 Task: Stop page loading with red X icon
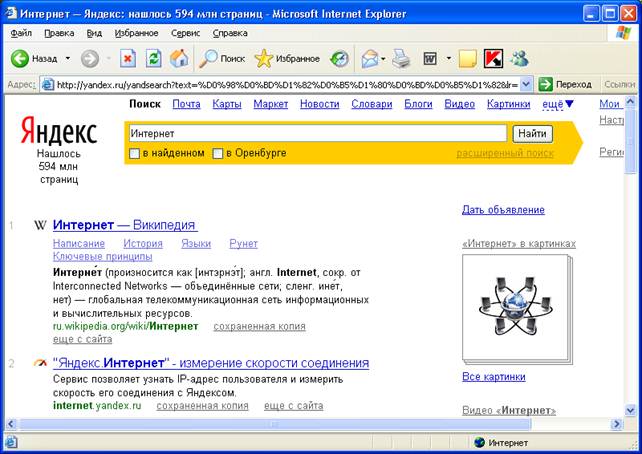pyautogui.click(x=128, y=59)
